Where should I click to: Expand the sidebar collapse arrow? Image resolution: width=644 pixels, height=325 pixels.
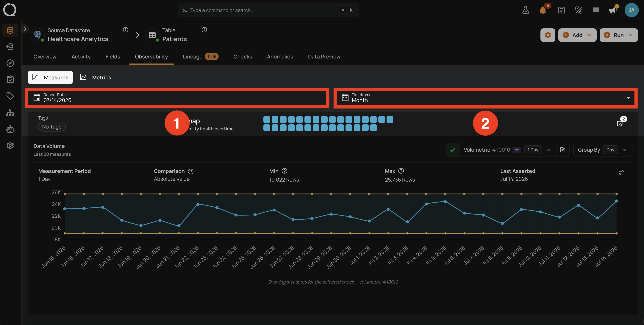(25, 29)
